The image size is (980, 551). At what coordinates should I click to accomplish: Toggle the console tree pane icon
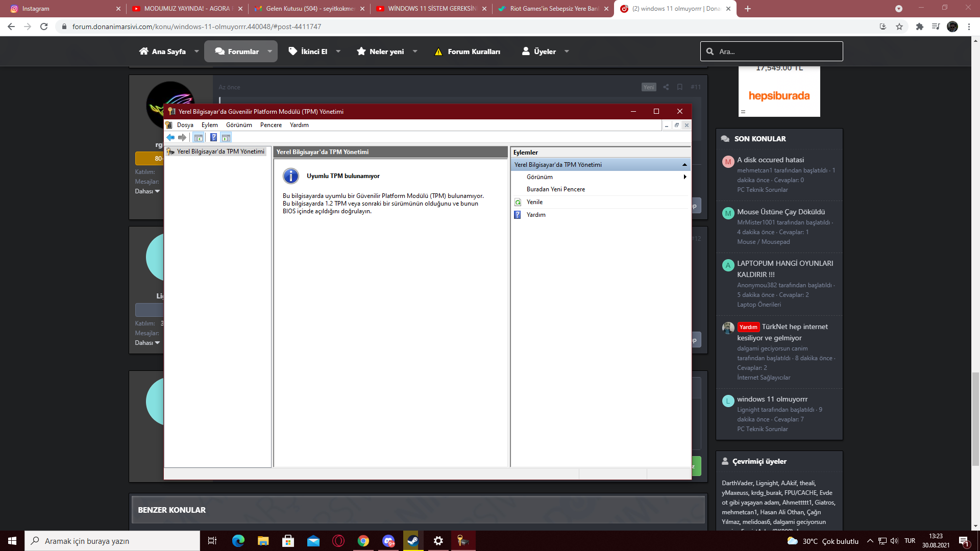(x=199, y=137)
